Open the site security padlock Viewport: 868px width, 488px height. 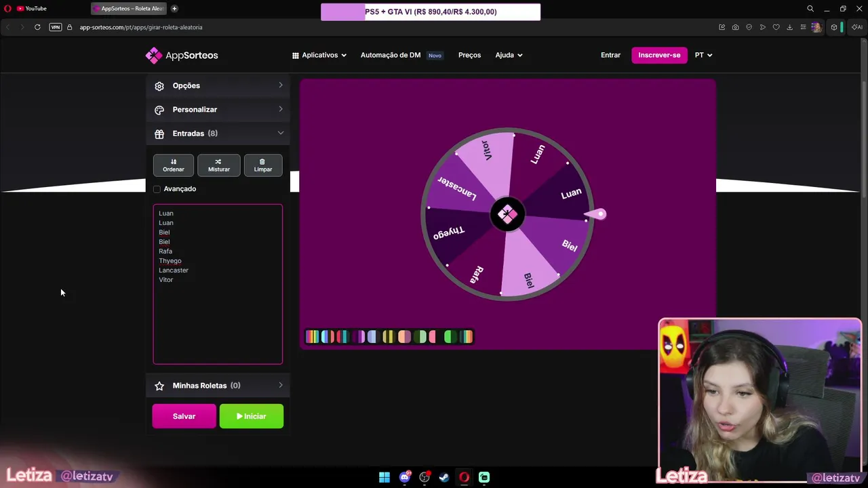70,27
